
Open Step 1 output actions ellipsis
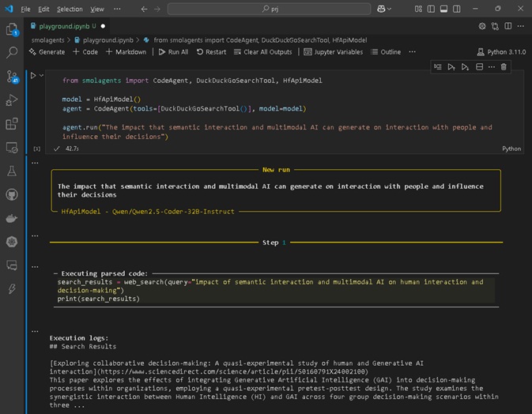pos(35,235)
